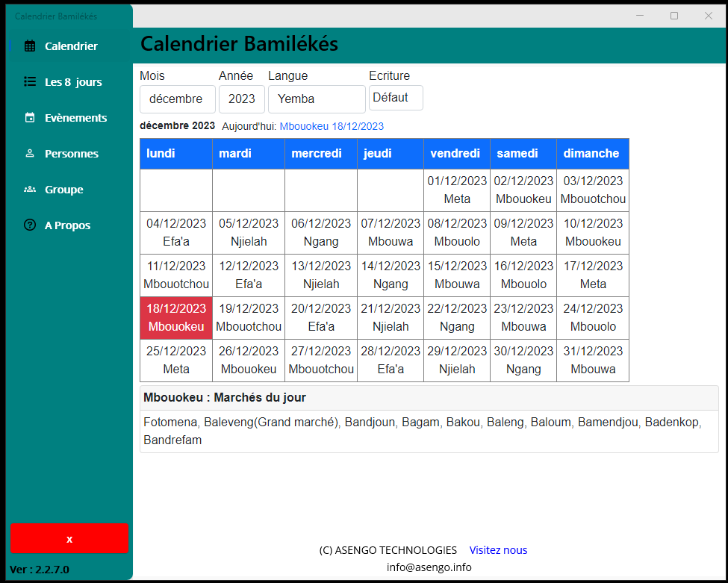Go to Personnes in the sidebar
The width and height of the screenshot is (728, 583).
point(69,153)
